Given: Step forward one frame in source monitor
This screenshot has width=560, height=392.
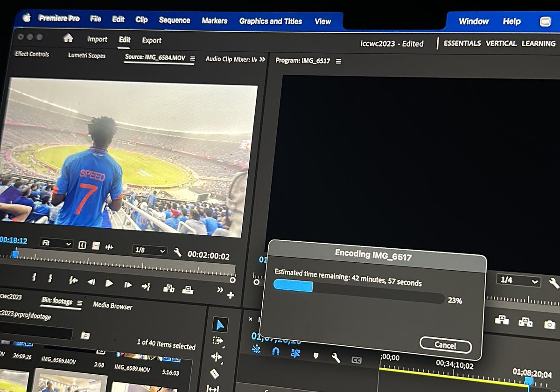Looking at the screenshot, I should point(127,285).
